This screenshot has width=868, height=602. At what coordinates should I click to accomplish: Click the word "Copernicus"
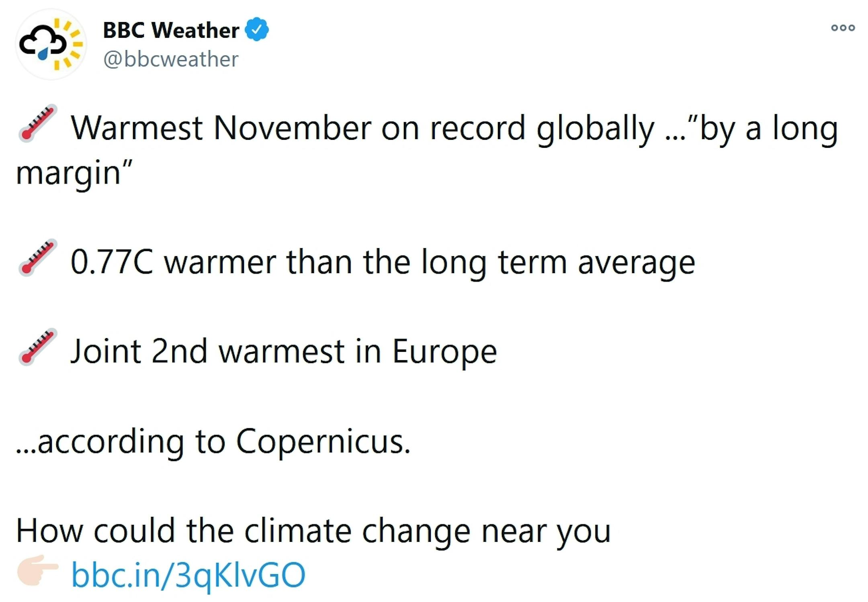coord(323,441)
